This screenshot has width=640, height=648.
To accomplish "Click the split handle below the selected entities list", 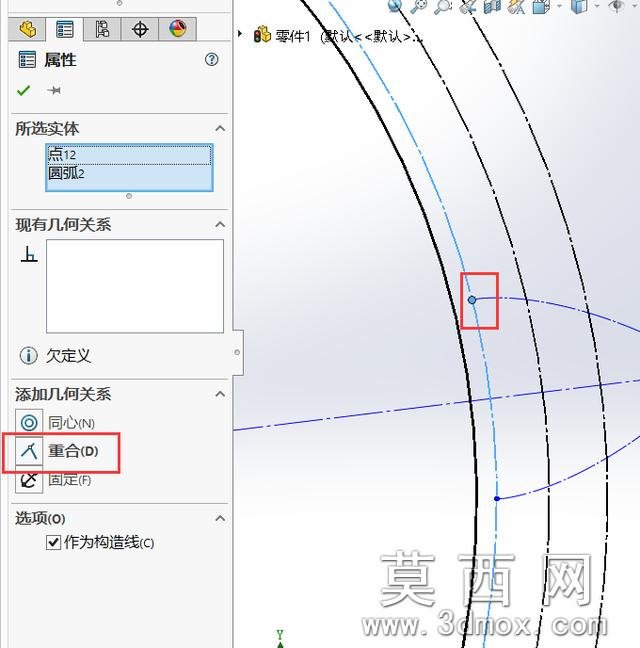I will click(129, 196).
